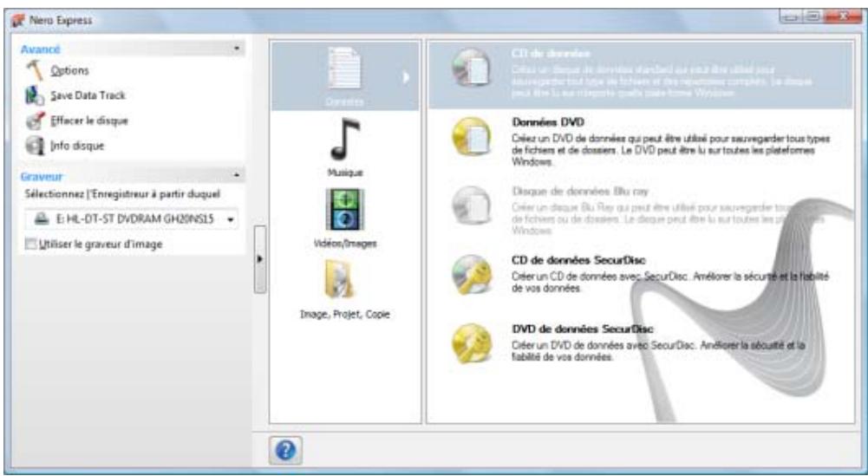
Task: Click the DVD de données SecurDisc description text
Action: coord(658,351)
